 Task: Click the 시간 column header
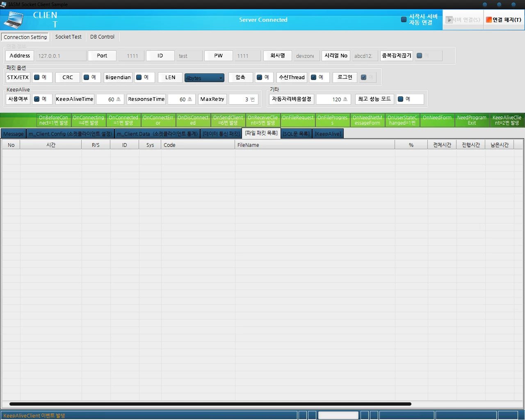click(51, 145)
